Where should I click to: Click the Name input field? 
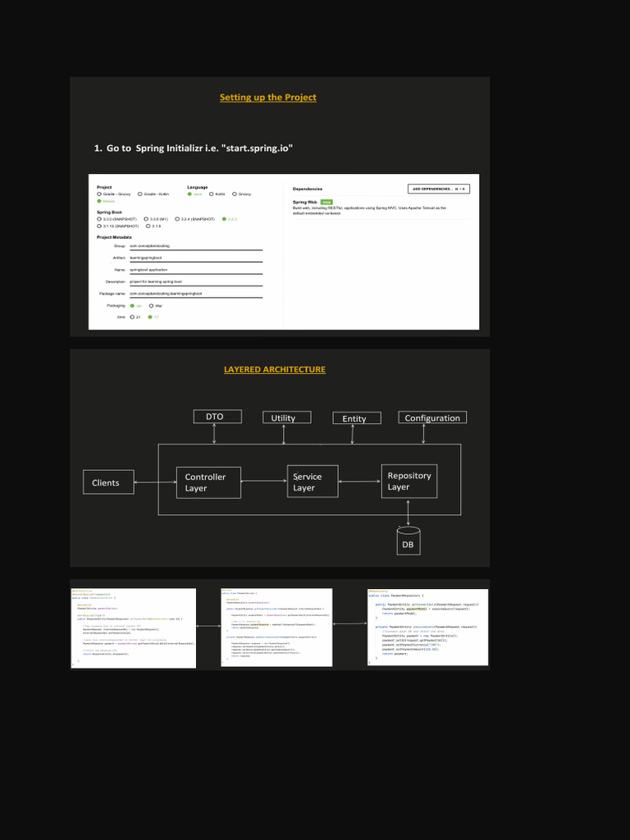(196, 270)
